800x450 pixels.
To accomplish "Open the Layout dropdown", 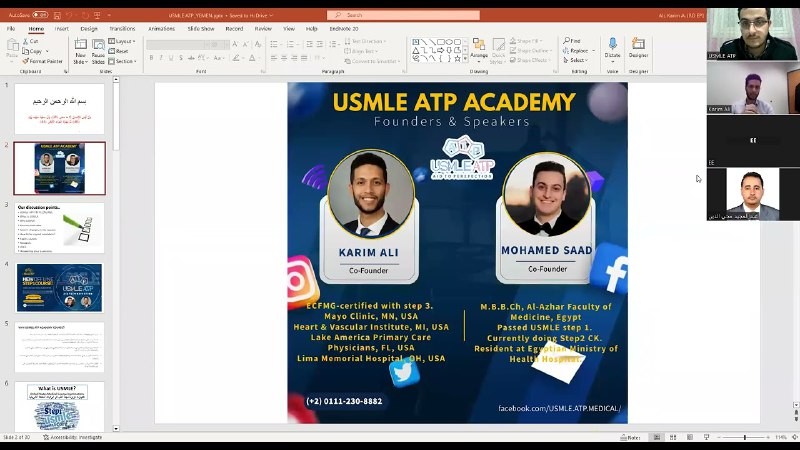I will click(122, 41).
